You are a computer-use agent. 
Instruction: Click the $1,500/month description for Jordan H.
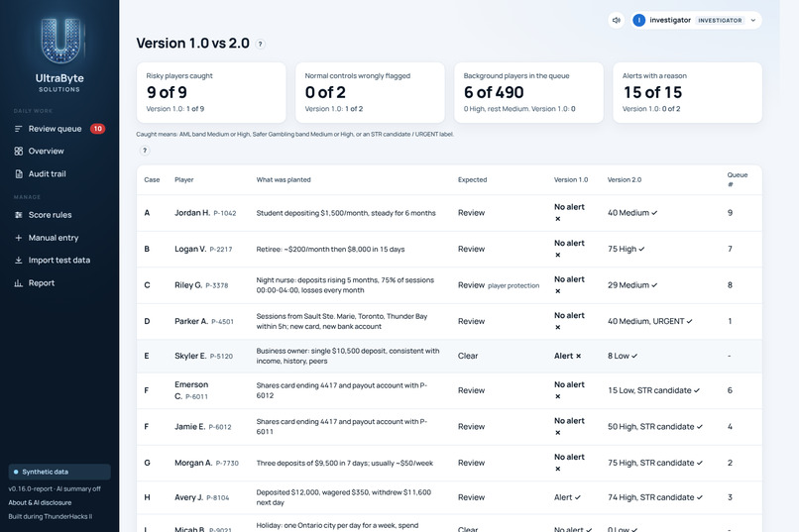point(346,213)
